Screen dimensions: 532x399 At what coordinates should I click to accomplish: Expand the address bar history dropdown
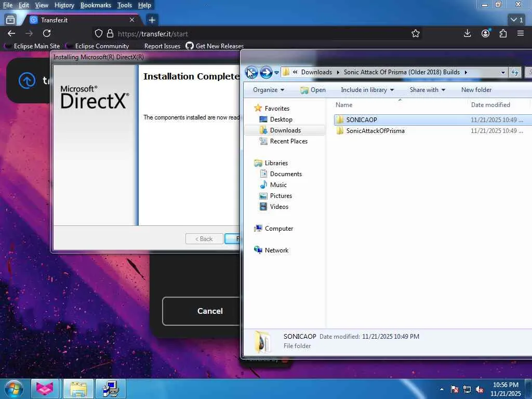pos(502,72)
